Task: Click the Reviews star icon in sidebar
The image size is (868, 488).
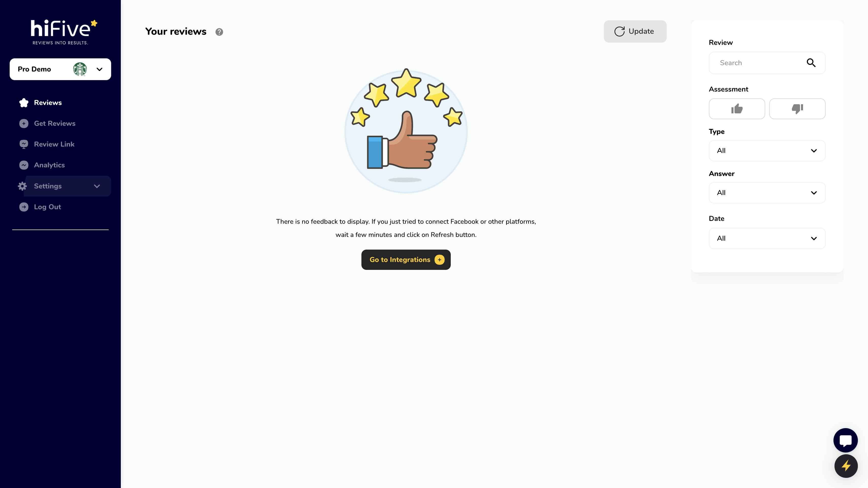Action: [24, 102]
